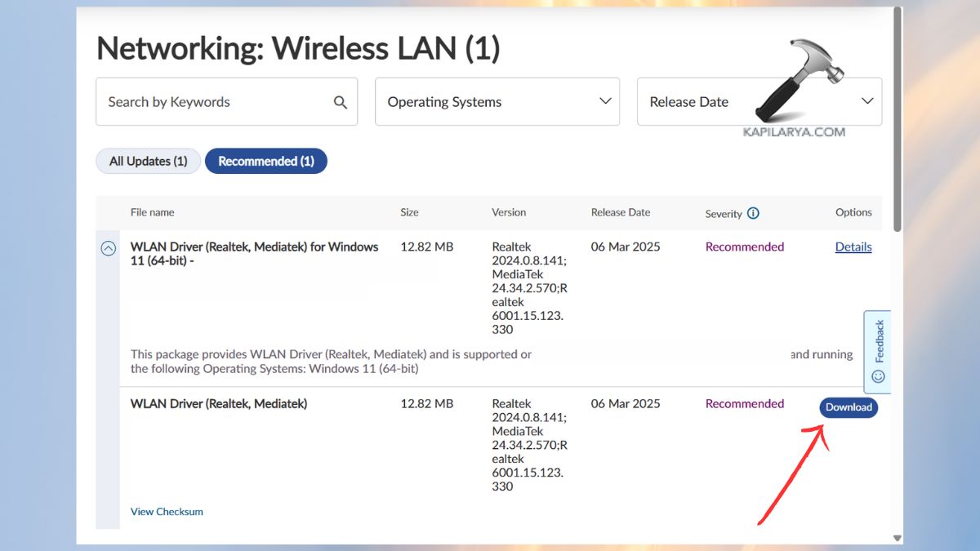Open the Operating Systems dropdown
The height and width of the screenshot is (551, 980).
point(497,101)
